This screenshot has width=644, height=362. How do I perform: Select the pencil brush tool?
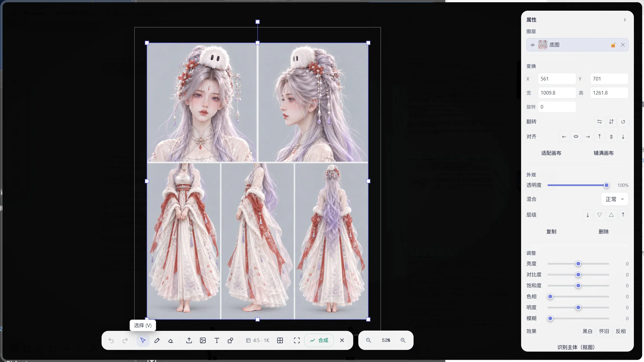(x=157, y=340)
